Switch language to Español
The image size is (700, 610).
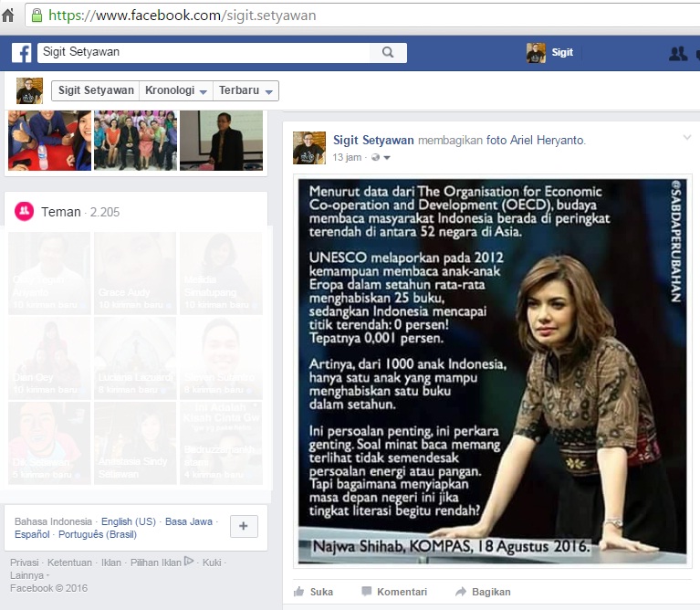32,534
